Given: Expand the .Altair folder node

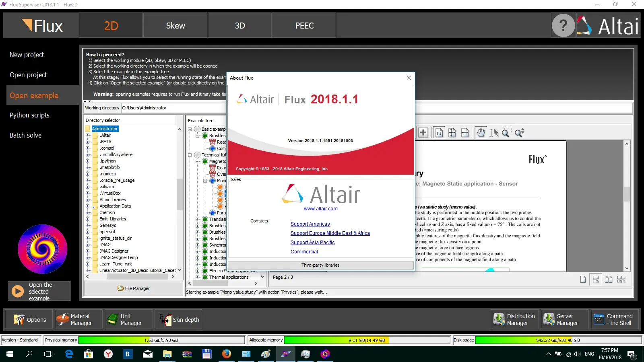Looking at the screenshot, I should click(88, 136).
